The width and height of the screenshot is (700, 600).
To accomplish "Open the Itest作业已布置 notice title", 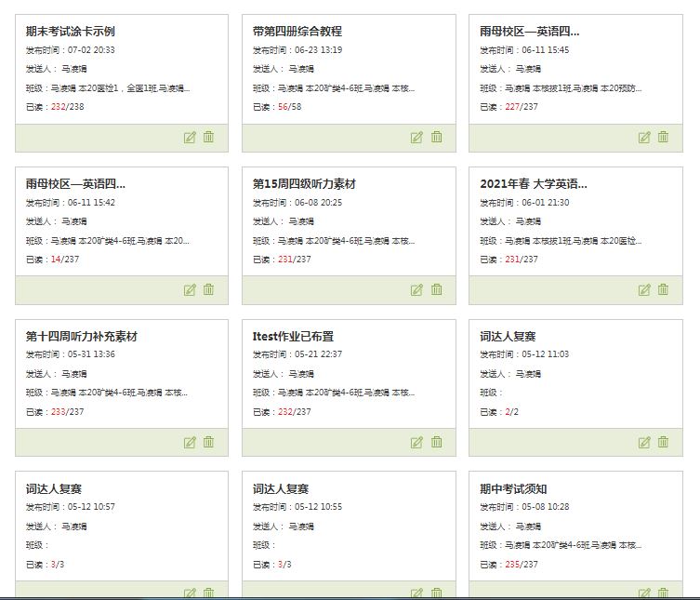I will point(293,337).
